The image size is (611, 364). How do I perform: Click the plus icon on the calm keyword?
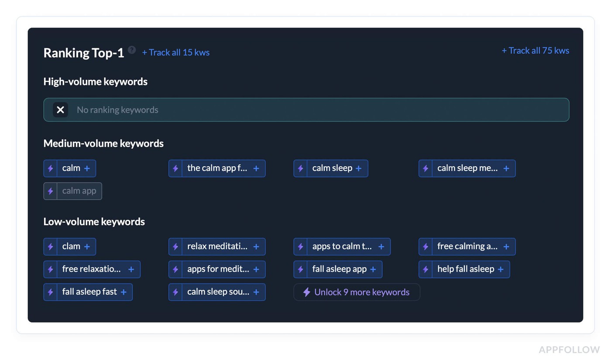[87, 168]
